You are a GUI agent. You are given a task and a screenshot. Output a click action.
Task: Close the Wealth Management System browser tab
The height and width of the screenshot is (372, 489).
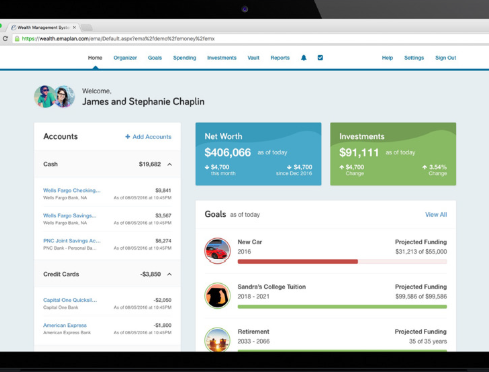tap(74, 28)
